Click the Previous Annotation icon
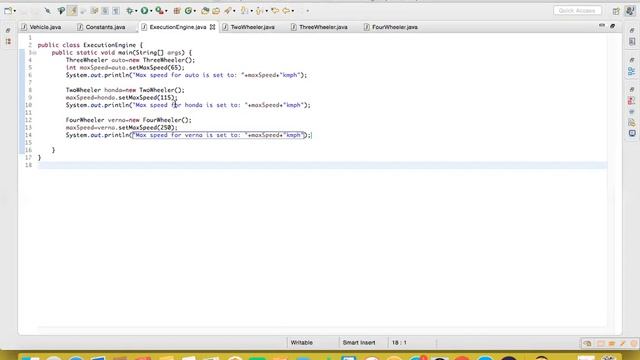Image resolution: width=640 pixels, height=360 pixels. pos(260,11)
